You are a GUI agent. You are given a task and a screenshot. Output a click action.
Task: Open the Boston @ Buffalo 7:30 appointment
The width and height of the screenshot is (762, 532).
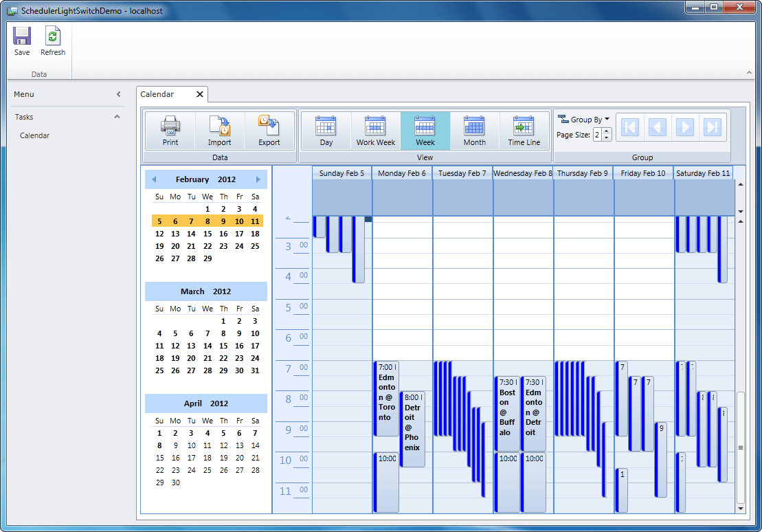[x=507, y=413]
